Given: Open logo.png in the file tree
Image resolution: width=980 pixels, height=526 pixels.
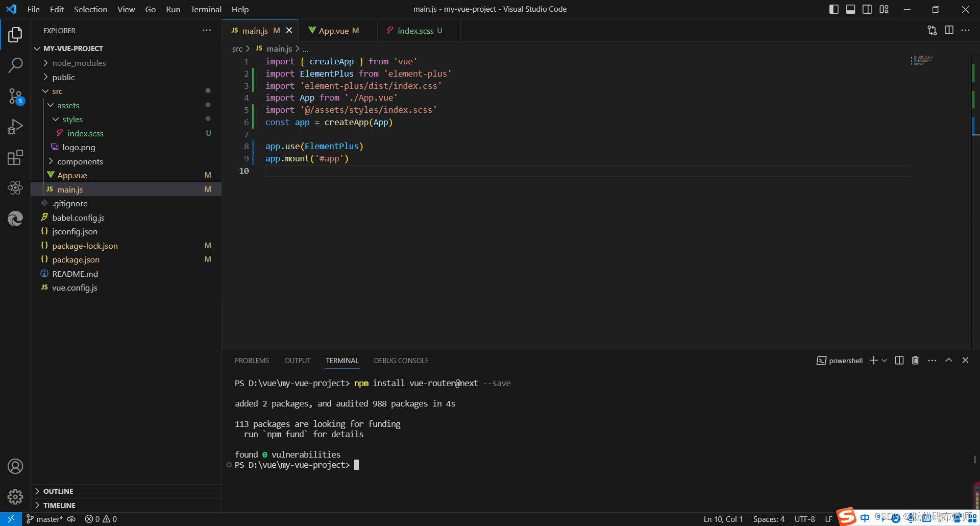Looking at the screenshot, I should click(126, 147).
